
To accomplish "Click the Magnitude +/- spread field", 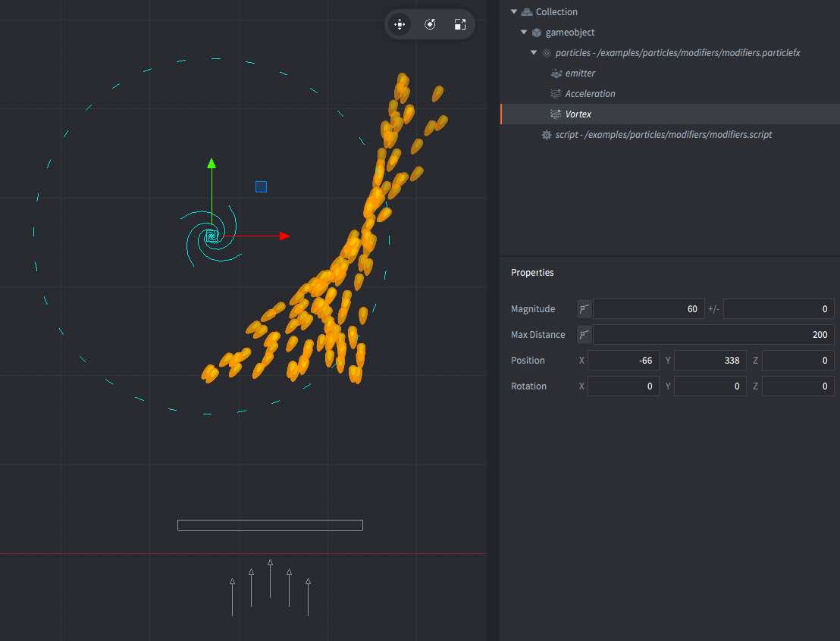I will (777, 308).
